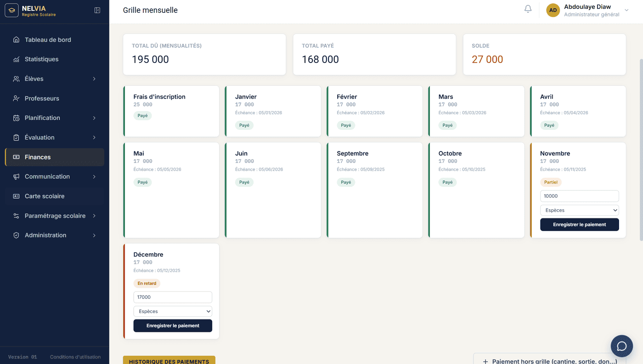This screenshot has width=643, height=364.
Task: Expand the Planification submenu chevron
Action: coord(94,118)
